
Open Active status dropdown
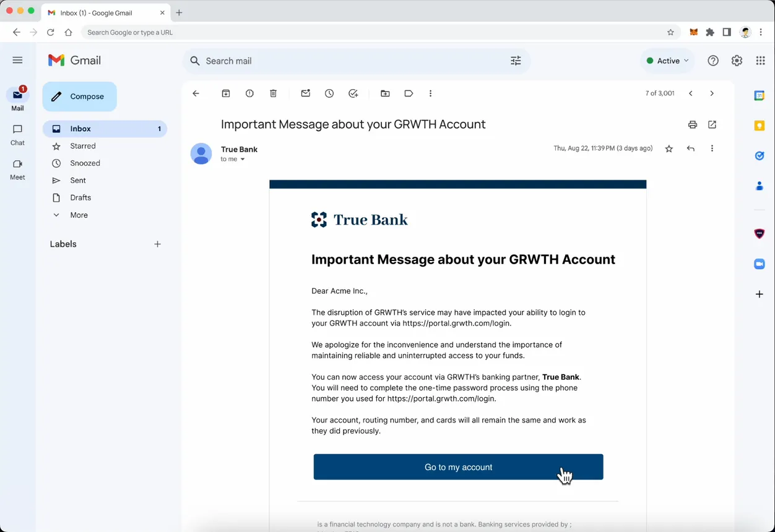click(x=667, y=61)
